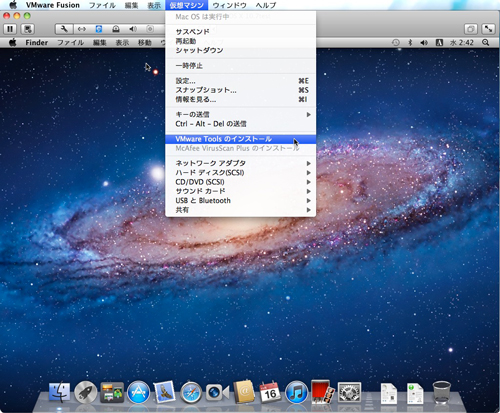Viewport: 500px width, 413px height.
Task: Open 設定... from the menu
Action: 240,81
